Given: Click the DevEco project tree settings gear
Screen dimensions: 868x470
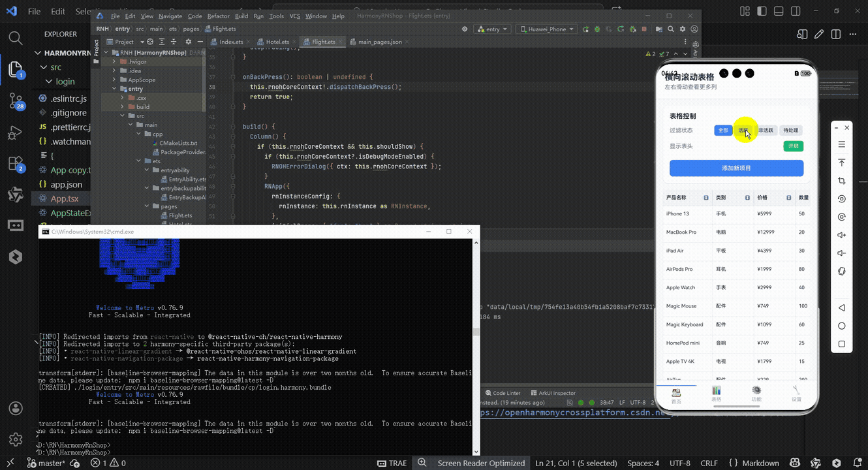Looking at the screenshot, I should [189, 42].
